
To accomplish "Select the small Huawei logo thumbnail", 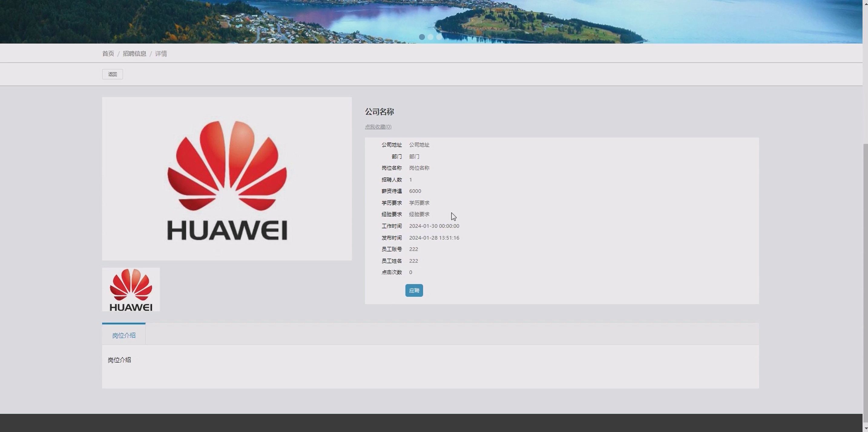I will coord(131,290).
